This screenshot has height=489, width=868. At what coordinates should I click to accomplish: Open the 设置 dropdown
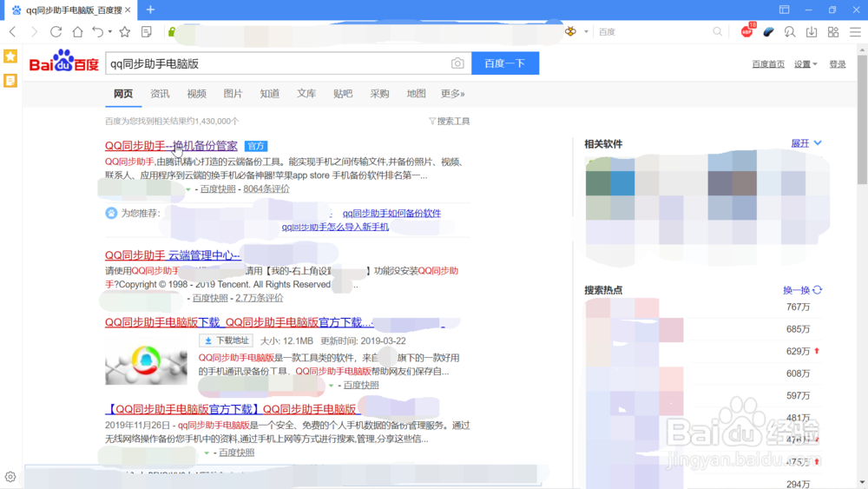click(x=806, y=64)
